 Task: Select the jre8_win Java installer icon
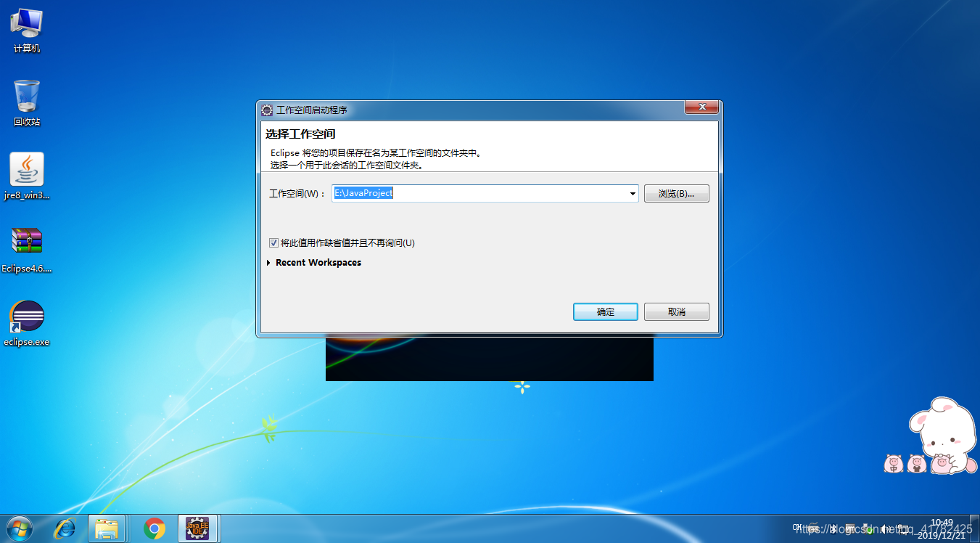pyautogui.click(x=26, y=176)
